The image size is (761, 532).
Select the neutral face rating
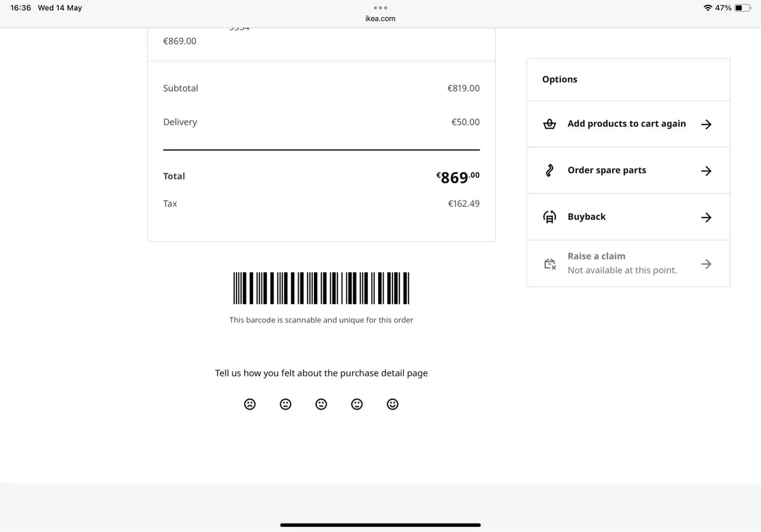[x=322, y=404]
